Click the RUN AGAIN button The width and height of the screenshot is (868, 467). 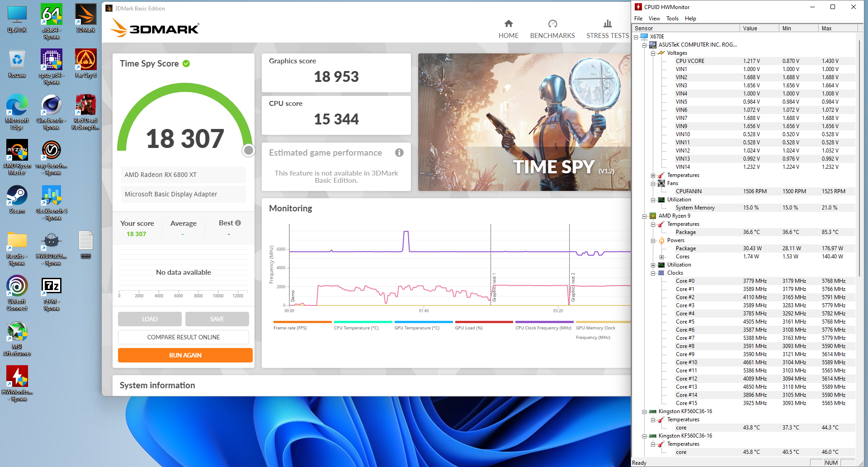tap(185, 355)
